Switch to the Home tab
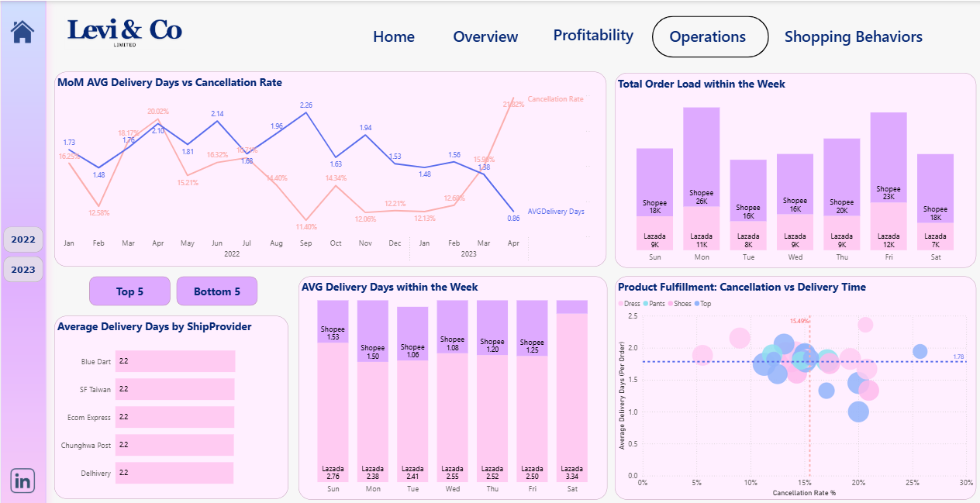Viewport: 980px width, 503px height. coord(394,36)
